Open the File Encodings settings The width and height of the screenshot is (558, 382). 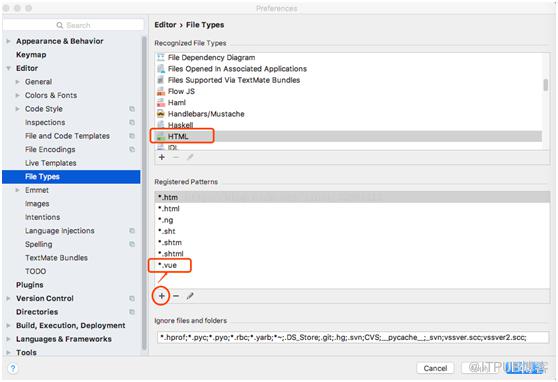pyautogui.click(x=50, y=150)
